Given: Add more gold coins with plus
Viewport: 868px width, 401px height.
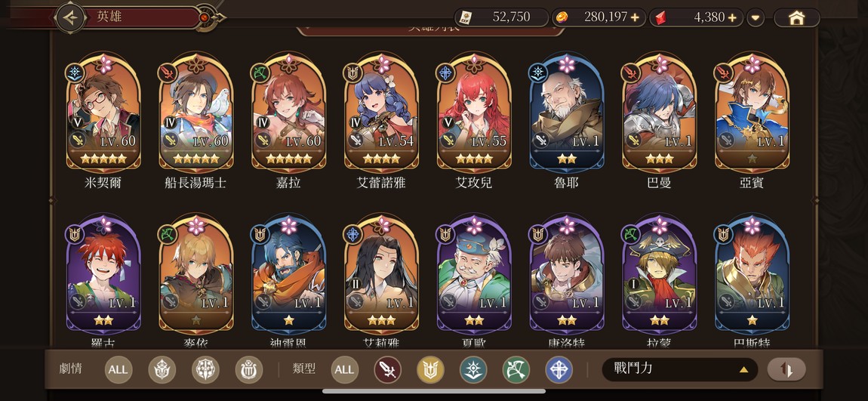Looking at the screenshot, I should click(x=634, y=17).
